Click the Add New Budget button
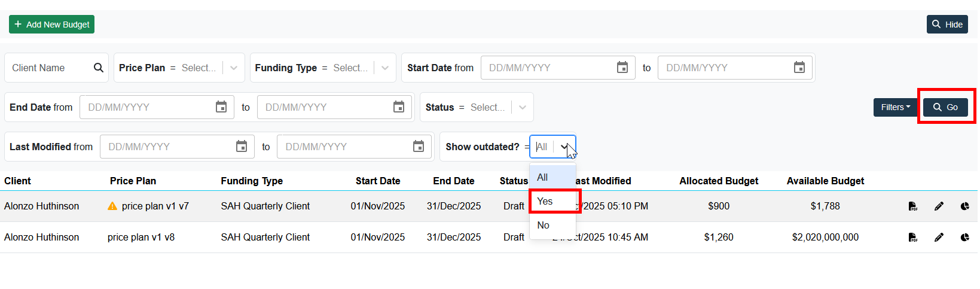The height and width of the screenshot is (289, 980). 52,25
